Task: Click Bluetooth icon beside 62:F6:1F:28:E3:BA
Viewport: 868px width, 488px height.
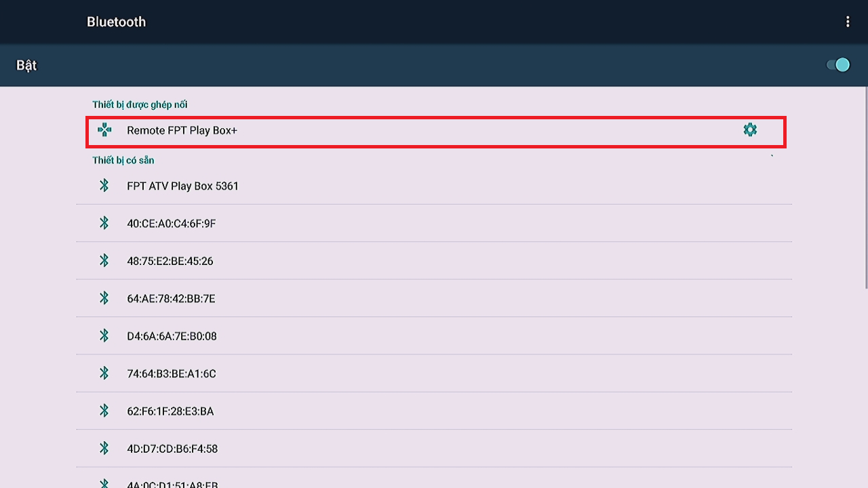Action: [104, 411]
